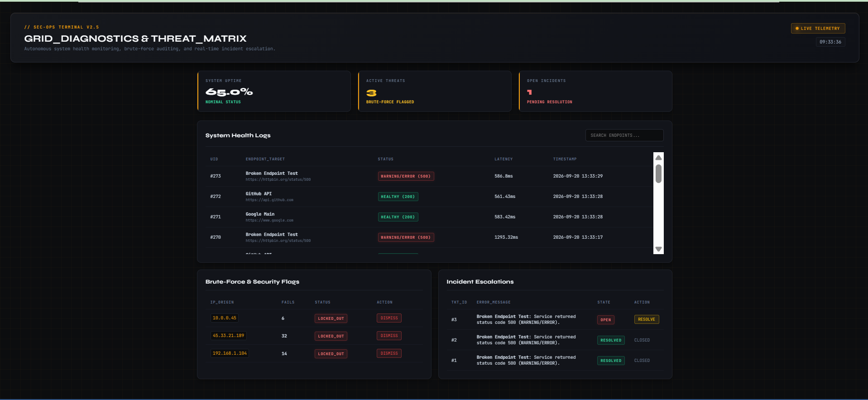The image size is (868, 400).
Task: Select the 65.0% system uptime value
Action: coord(229,92)
